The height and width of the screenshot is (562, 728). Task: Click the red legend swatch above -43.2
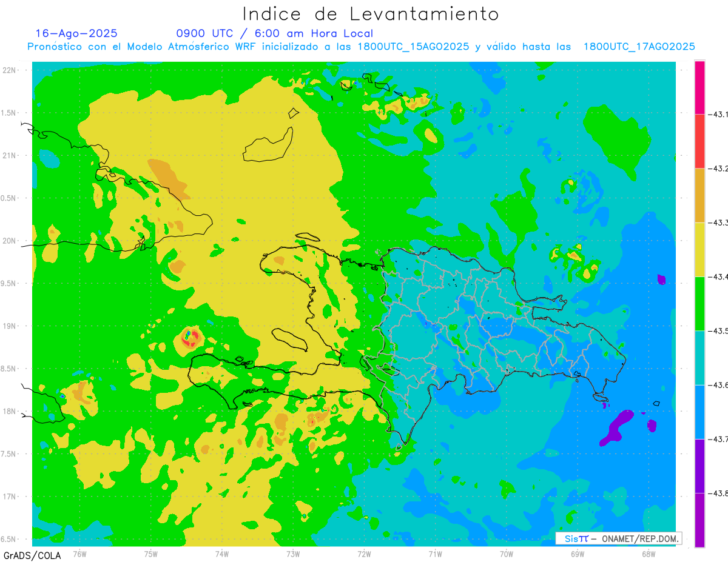point(699,141)
